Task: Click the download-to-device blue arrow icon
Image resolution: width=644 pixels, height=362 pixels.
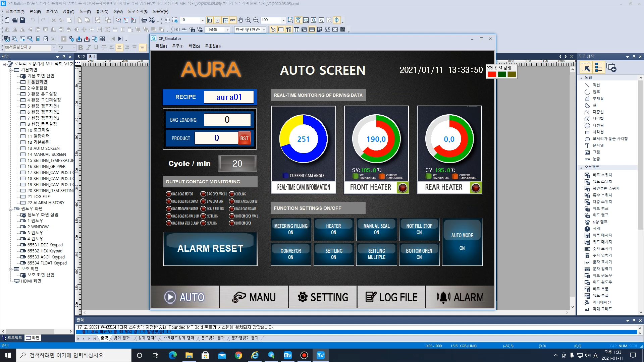Action: (x=79, y=39)
